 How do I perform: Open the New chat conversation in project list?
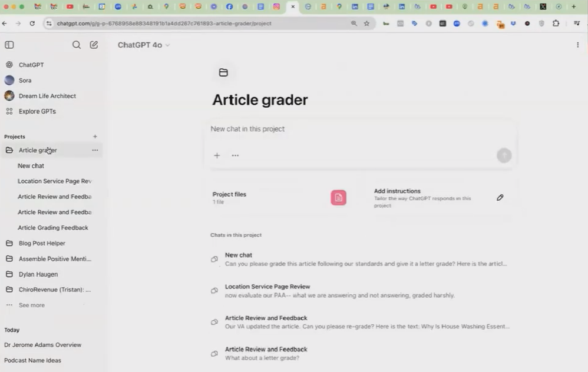point(360,259)
